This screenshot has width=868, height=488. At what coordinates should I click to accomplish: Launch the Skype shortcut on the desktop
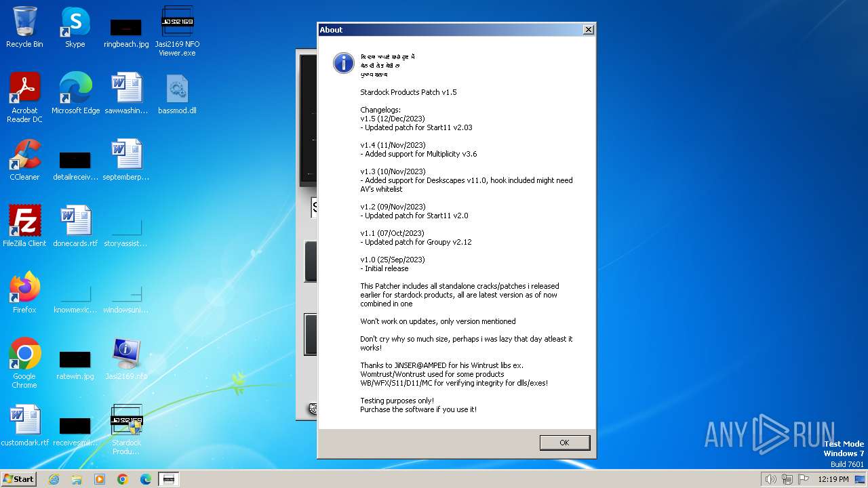tap(75, 27)
